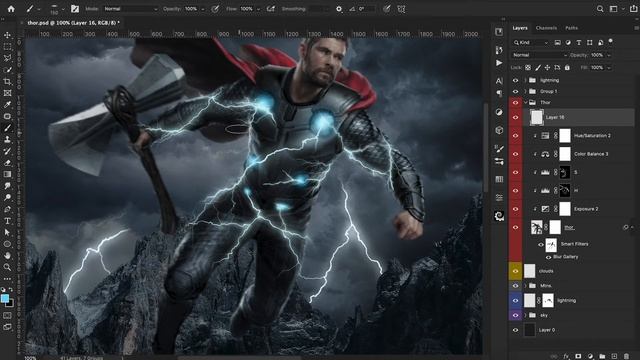Select the Eyedropper tool
The width and height of the screenshot is (640, 360).
coord(7,104)
